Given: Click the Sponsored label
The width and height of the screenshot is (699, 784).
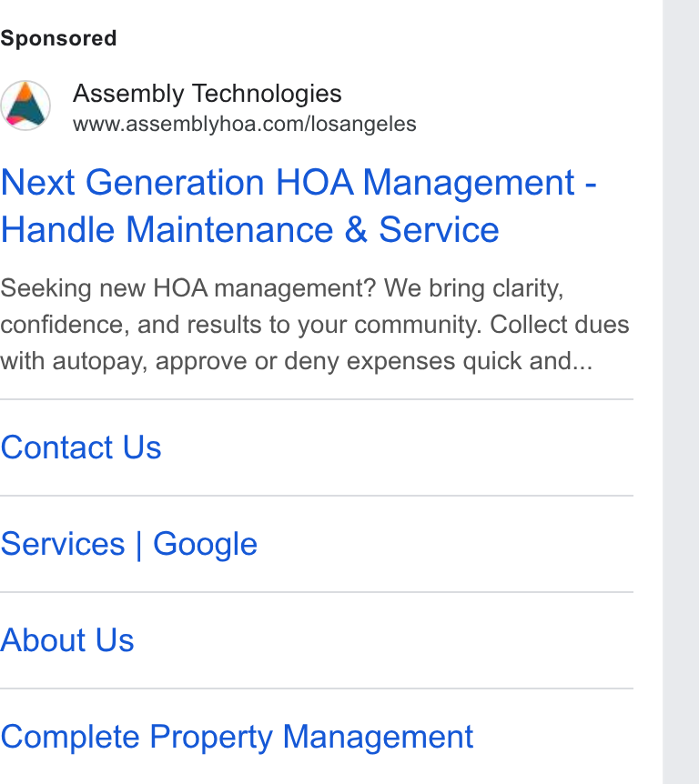Looking at the screenshot, I should (x=58, y=38).
